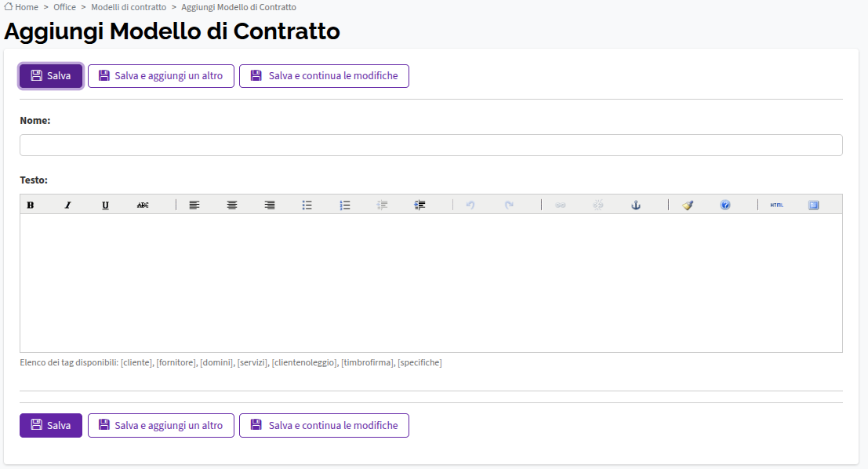Viewport: 868px width, 469px height.
Task: Click the undo arrow icon
Action: [x=470, y=205]
